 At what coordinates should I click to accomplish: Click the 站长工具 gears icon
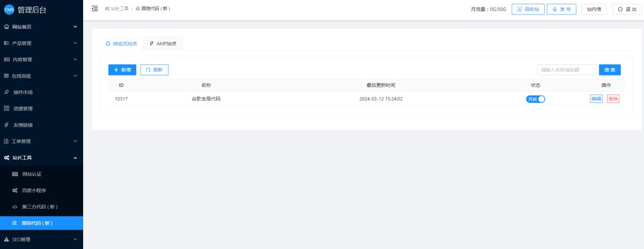6,158
